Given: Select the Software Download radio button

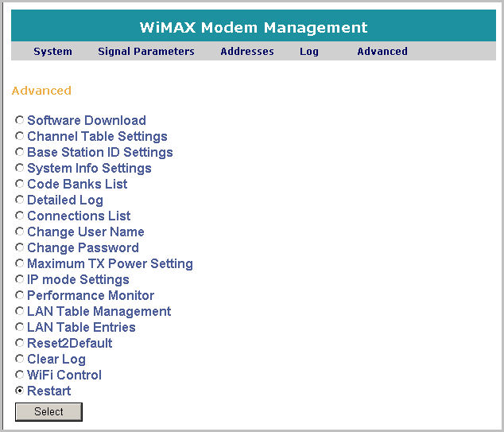Looking at the screenshot, I should click(20, 120).
